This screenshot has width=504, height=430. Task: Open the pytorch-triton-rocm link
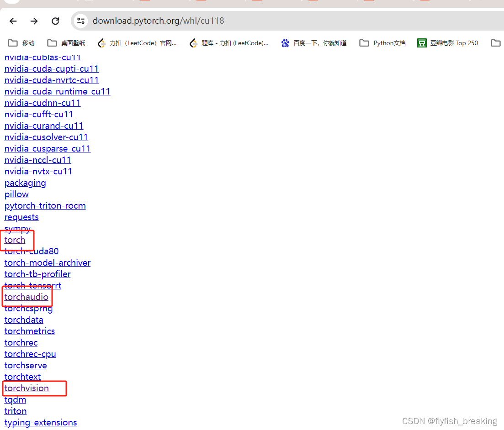pyautogui.click(x=45, y=206)
